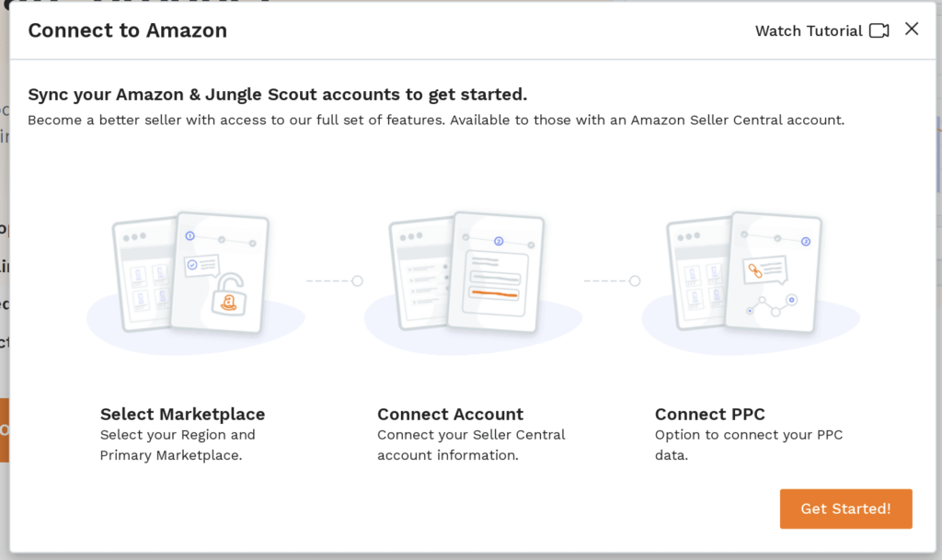This screenshot has height=560, width=942.
Task: Click the Amazon padlock icon
Action: tap(228, 293)
